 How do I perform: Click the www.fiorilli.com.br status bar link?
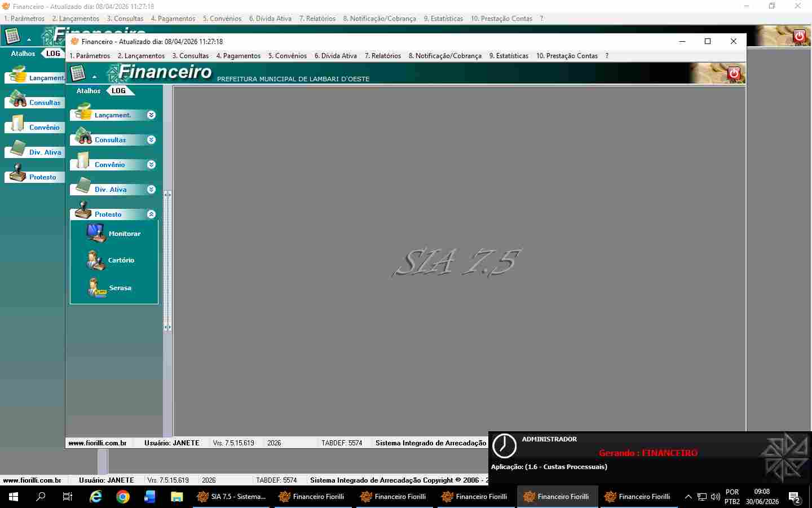98,443
